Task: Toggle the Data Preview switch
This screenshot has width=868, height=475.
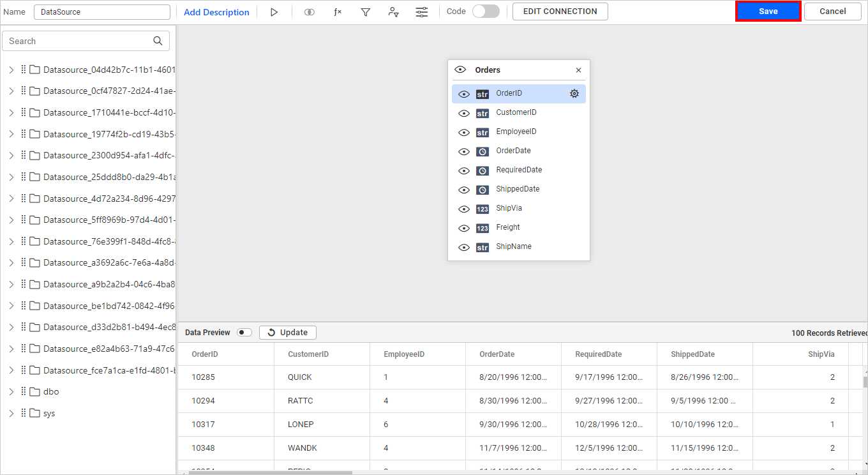Action: [x=244, y=333]
